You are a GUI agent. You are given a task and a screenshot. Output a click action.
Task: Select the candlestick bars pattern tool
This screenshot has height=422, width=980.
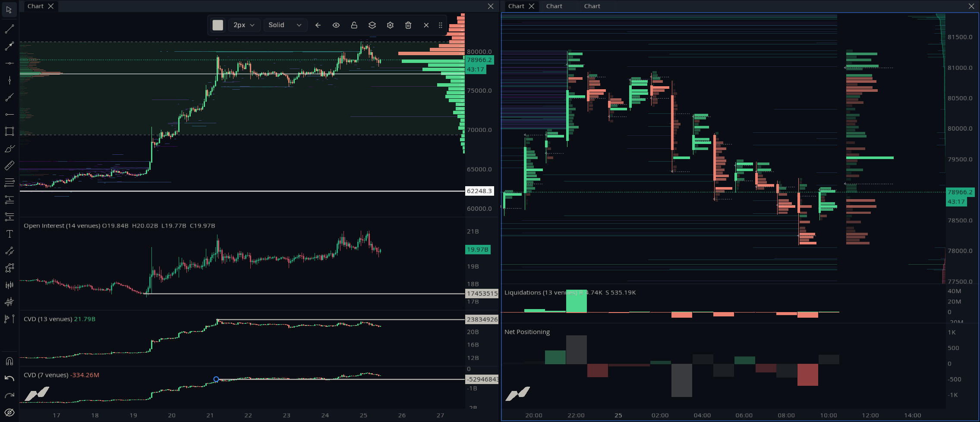tap(9, 285)
